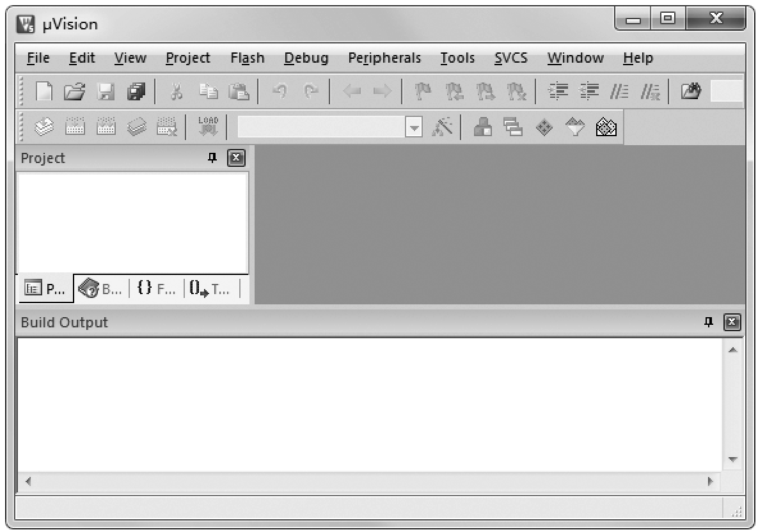Cut selection with the scissors icon
Image resolution: width=758 pixels, height=532 pixels.
[177, 91]
